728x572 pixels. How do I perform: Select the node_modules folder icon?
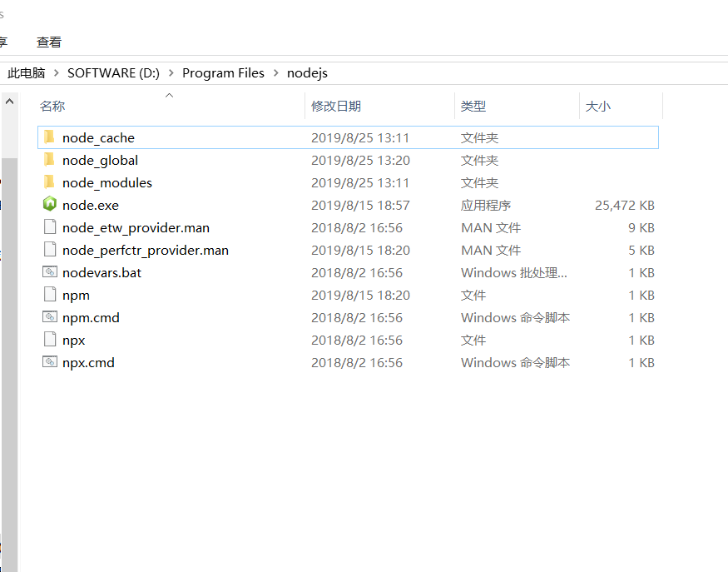(x=49, y=182)
